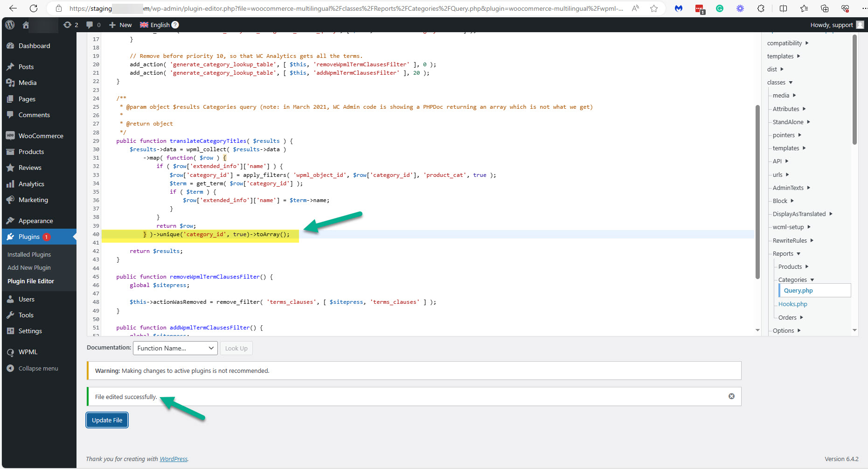Open browser extensions puzzle icon

[761, 8]
